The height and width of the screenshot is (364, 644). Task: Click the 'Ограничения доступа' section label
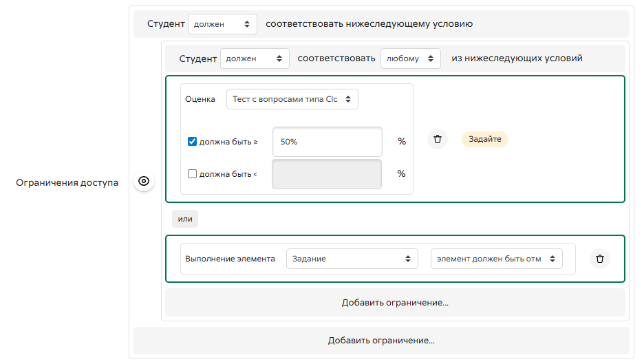tap(67, 182)
